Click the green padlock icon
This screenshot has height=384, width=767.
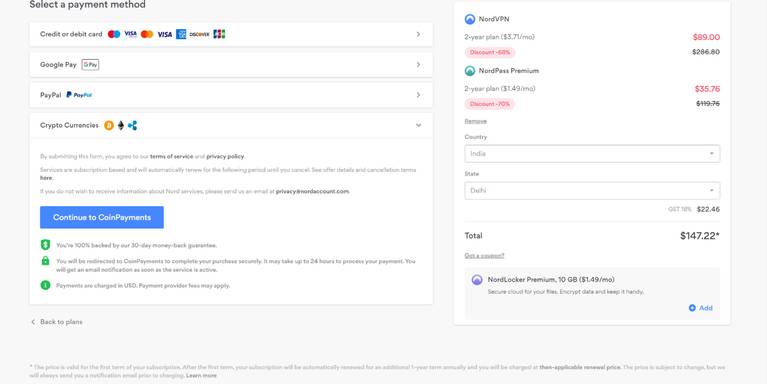[x=45, y=261]
